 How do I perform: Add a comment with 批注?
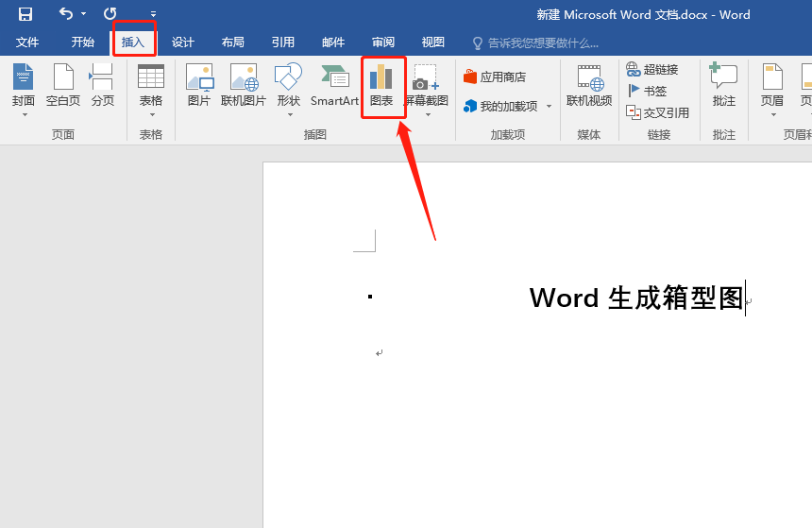point(724,86)
